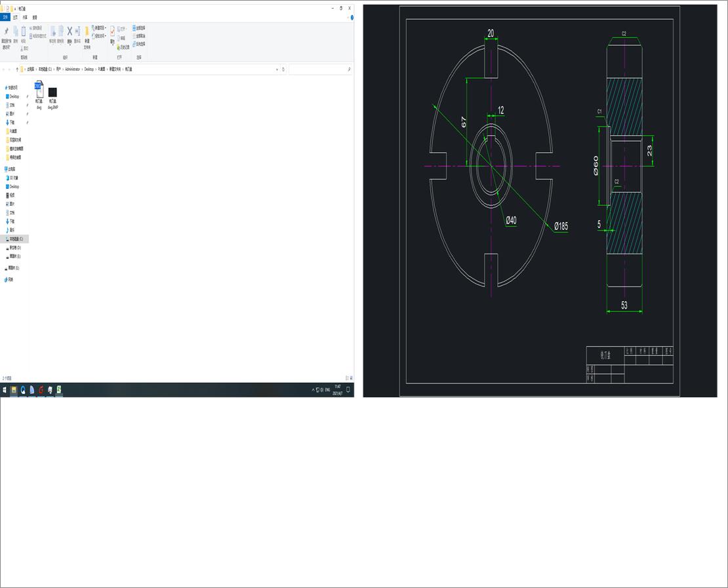Click This PC in the address breadcrumb
728x588 pixels.
(31, 69)
